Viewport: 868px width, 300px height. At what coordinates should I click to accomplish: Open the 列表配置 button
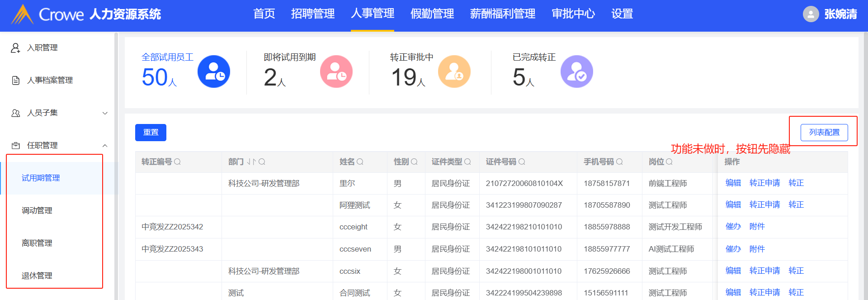tap(824, 132)
